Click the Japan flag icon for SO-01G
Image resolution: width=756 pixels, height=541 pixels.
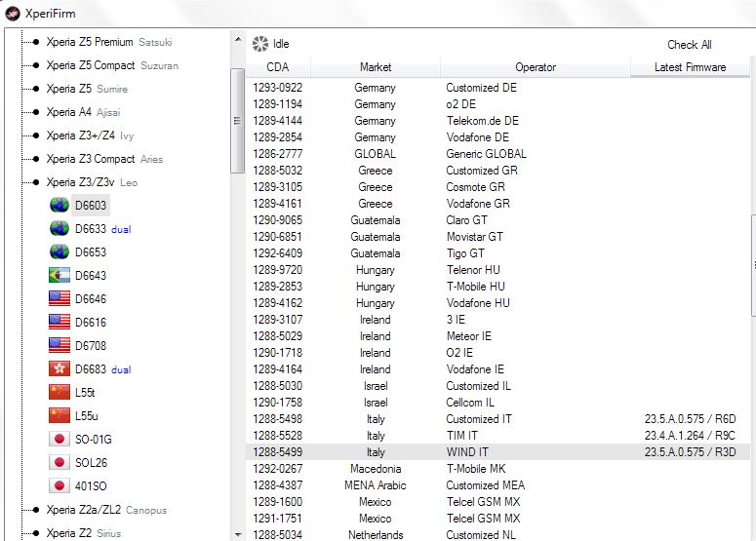[x=59, y=440]
